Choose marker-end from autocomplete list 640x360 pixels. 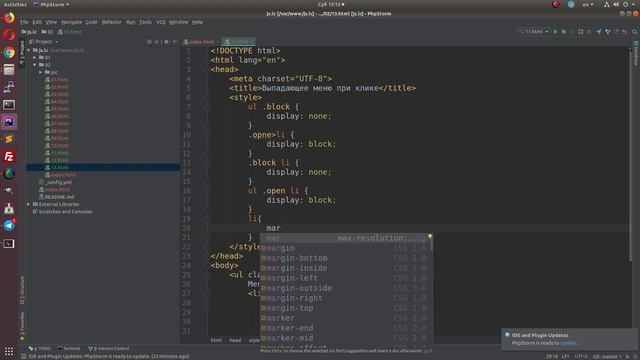point(346,328)
